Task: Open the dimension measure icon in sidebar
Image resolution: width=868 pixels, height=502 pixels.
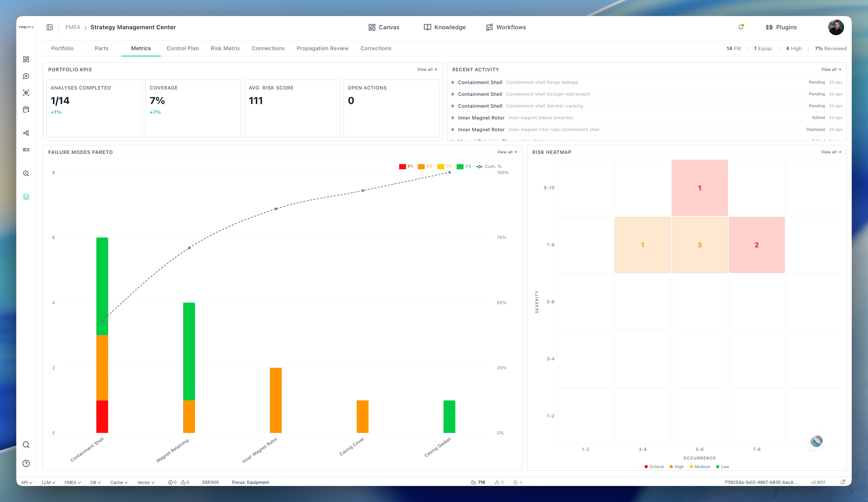Action: 26,149
